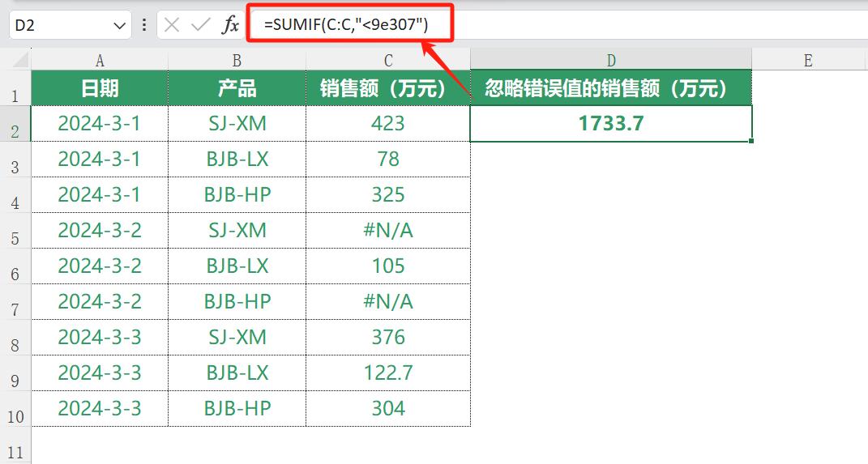The width and height of the screenshot is (868, 464).
Task: Select BJB-HP product cell in row 4
Action: (237, 194)
